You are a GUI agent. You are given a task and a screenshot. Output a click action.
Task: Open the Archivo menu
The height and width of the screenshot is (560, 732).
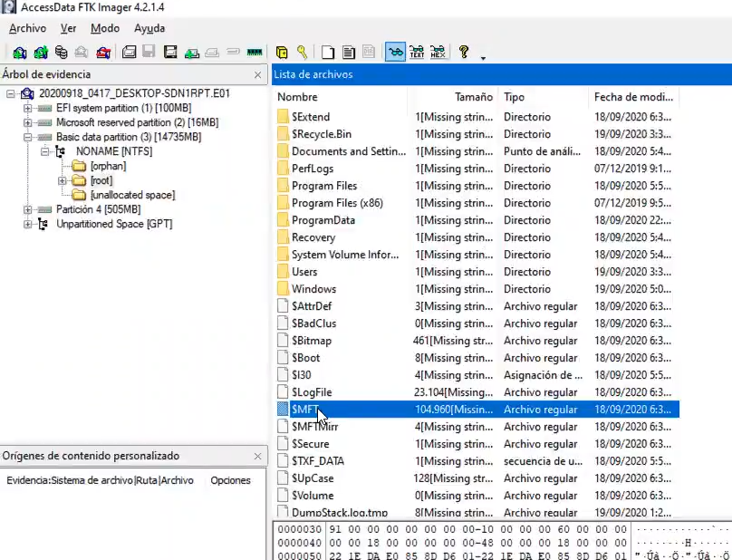pos(27,28)
